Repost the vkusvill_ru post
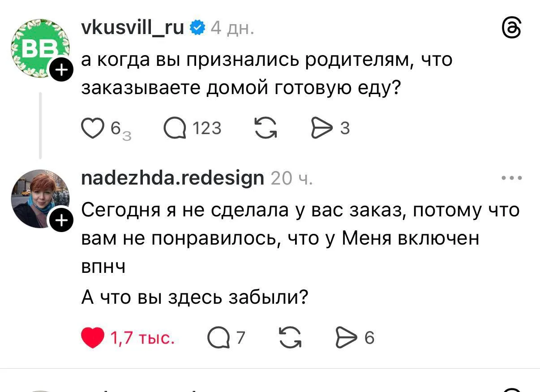 click(265, 129)
